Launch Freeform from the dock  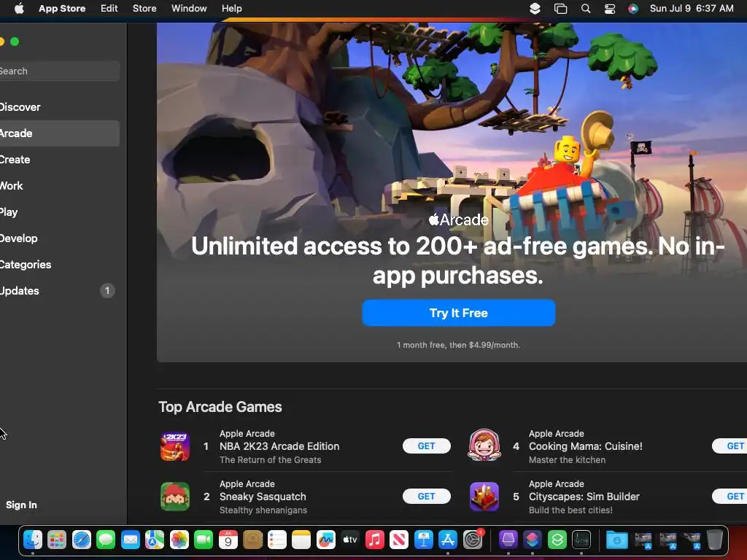pos(325,540)
